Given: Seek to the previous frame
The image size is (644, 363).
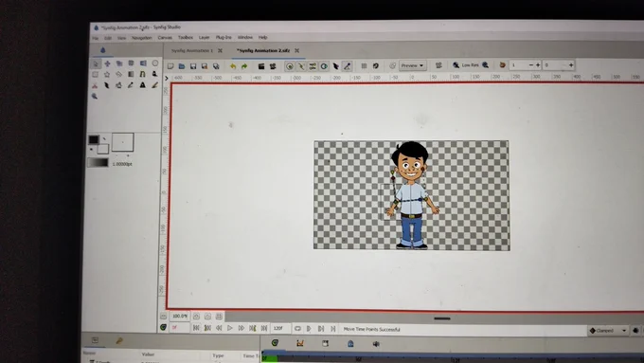Looking at the screenshot, I should pyautogui.click(x=219, y=328).
